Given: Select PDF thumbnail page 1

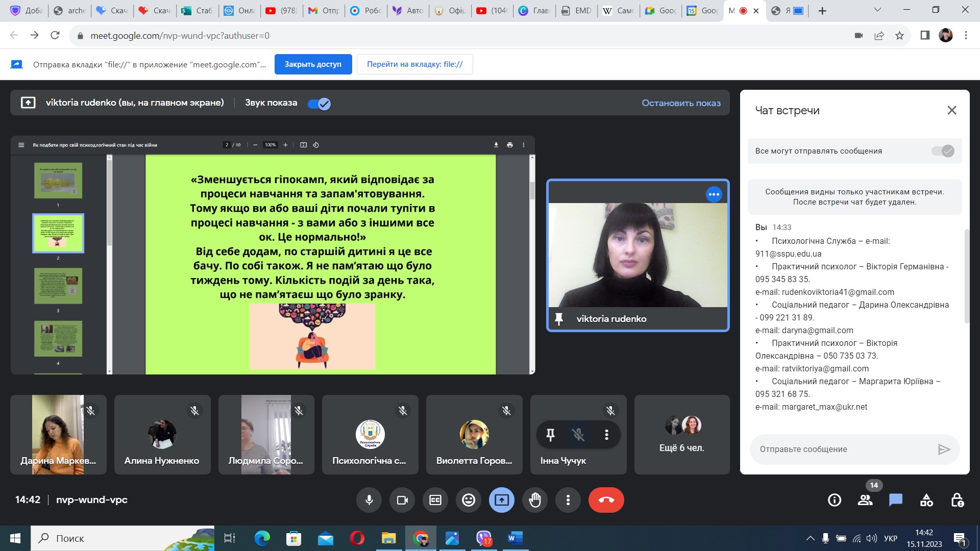Looking at the screenshot, I should coord(58,181).
